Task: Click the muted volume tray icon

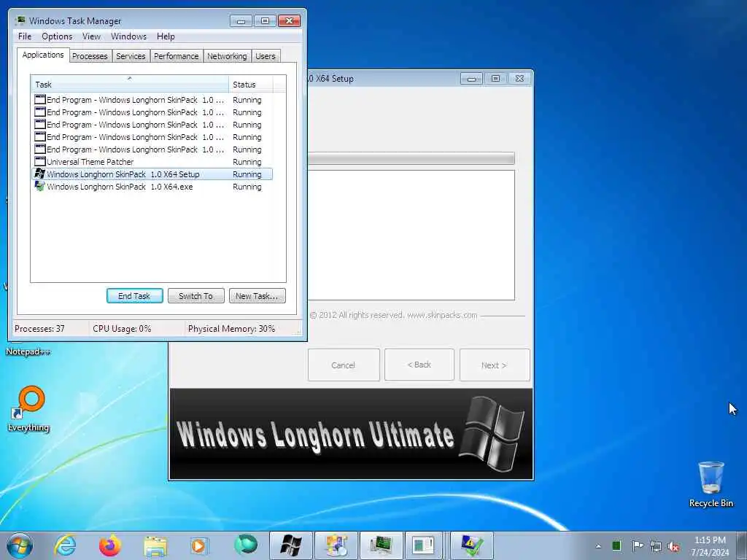Action: 673,547
